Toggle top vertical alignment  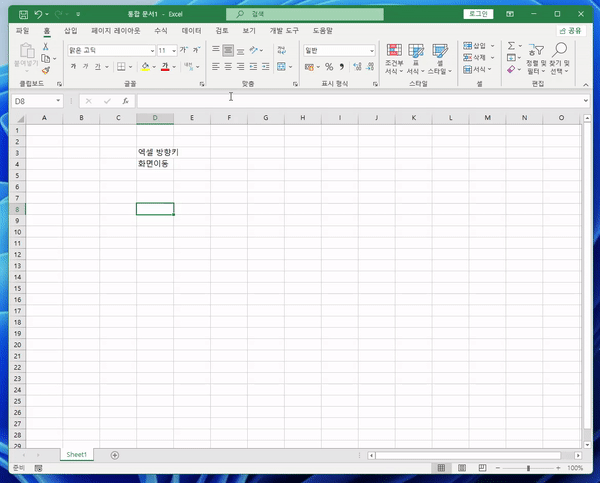pyautogui.click(x=216, y=50)
